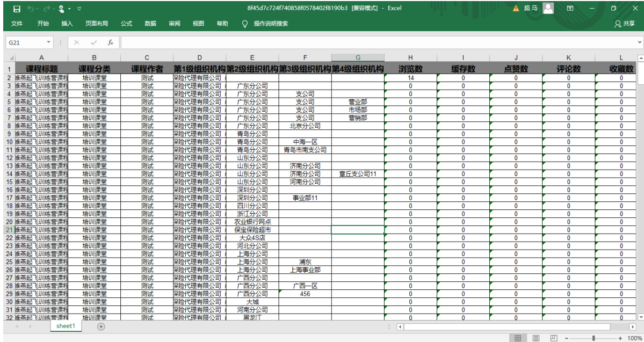Viewport: 644px width, 342px height.
Task: Click the zoom slider handle
Action: pos(593,338)
